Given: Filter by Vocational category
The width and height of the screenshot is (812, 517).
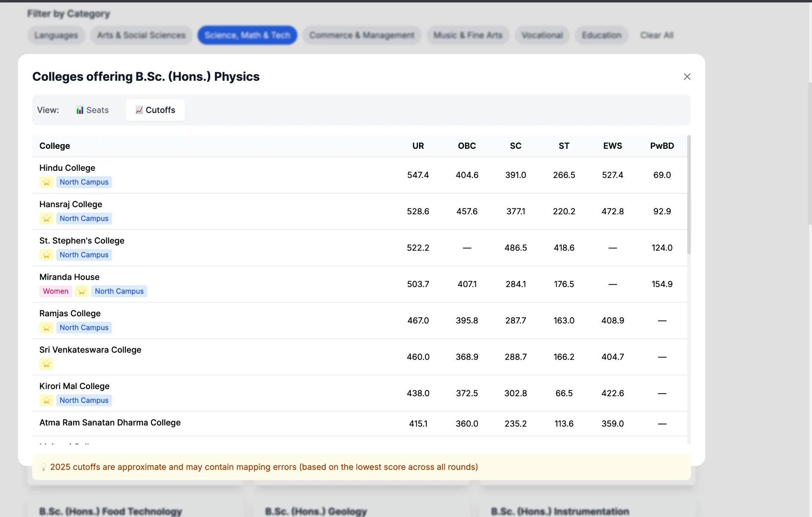Looking at the screenshot, I should (x=542, y=35).
